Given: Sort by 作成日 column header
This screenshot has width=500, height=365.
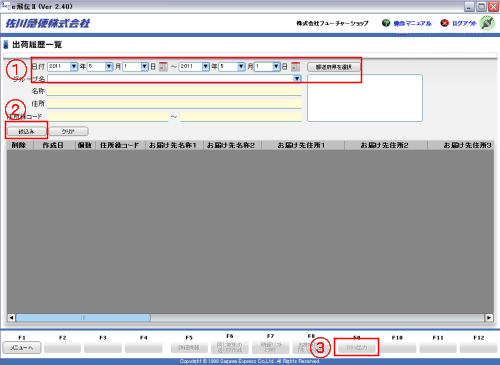Looking at the screenshot, I should pyautogui.click(x=53, y=145).
